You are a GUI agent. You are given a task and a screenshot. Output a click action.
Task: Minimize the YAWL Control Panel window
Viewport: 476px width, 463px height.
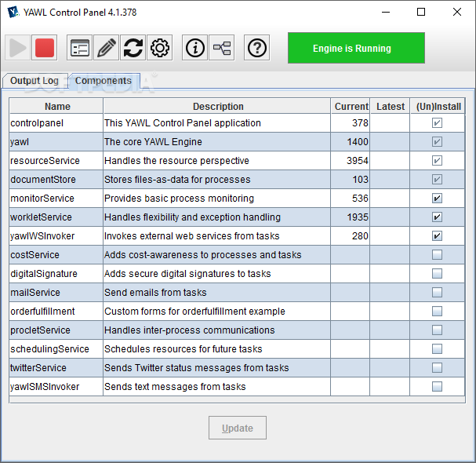click(386, 12)
